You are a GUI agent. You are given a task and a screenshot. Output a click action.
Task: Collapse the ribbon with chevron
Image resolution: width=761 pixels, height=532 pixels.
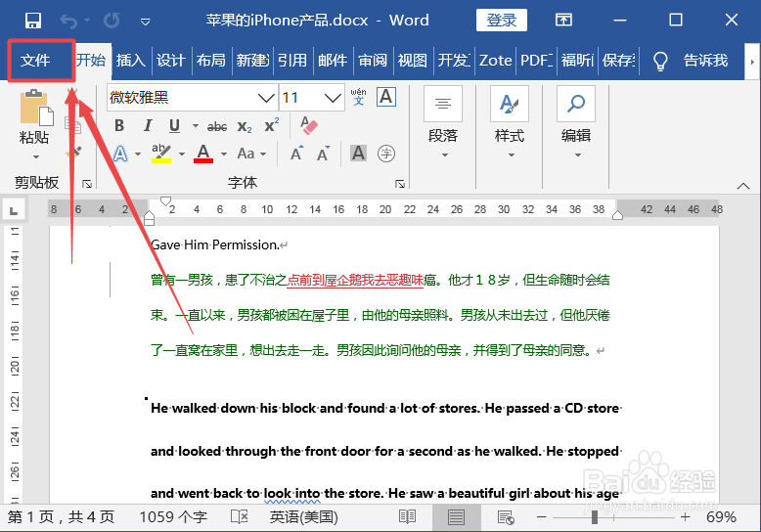[743, 186]
